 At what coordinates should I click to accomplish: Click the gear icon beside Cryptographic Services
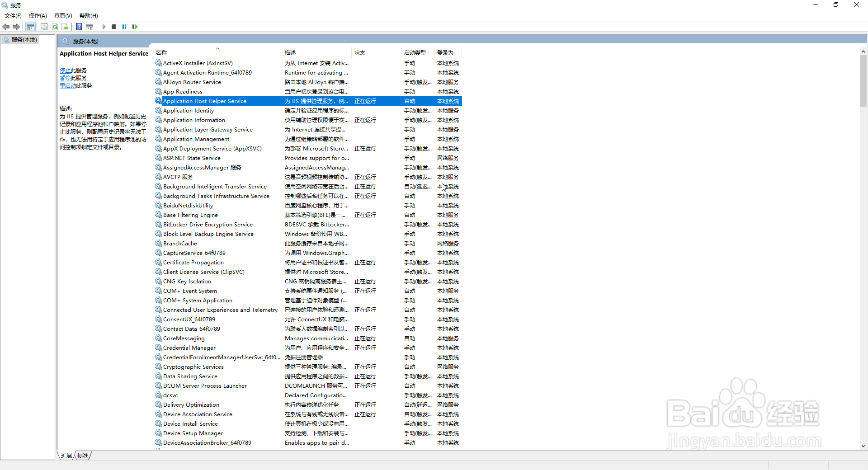[x=159, y=367]
